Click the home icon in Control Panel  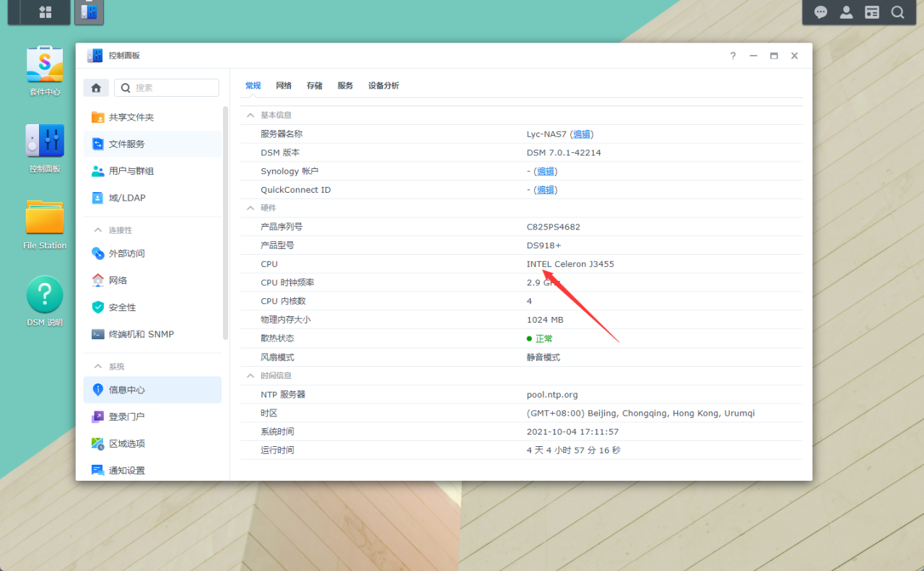(95, 87)
